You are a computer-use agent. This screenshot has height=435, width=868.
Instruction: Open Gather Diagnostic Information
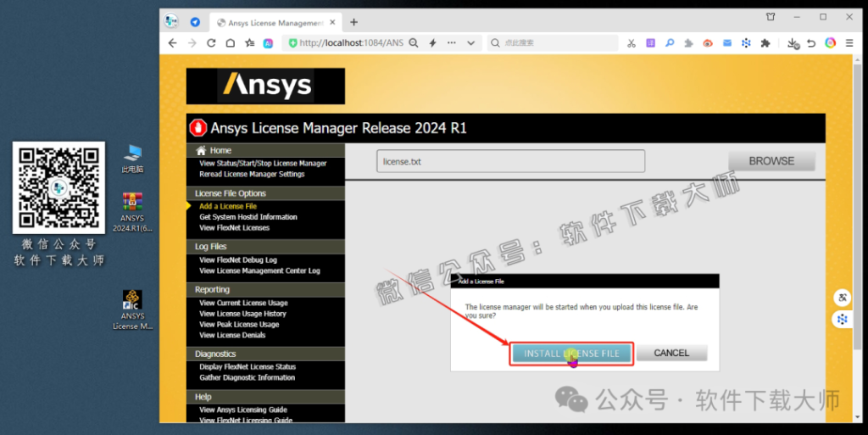tap(247, 377)
